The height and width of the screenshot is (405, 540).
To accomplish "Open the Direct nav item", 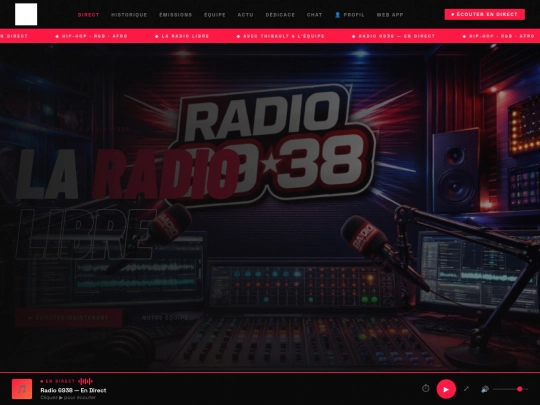I will tap(89, 15).
